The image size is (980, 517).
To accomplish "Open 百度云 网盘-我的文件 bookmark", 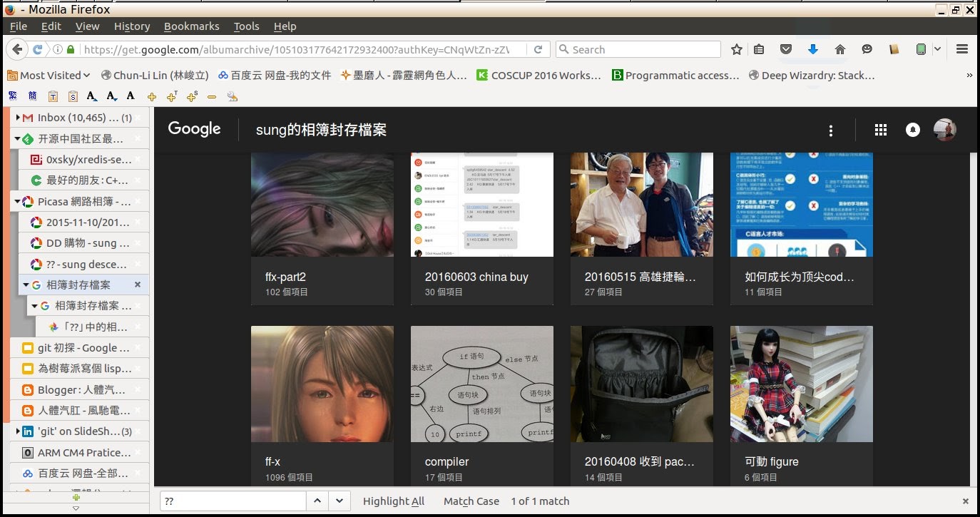I will click(275, 75).
